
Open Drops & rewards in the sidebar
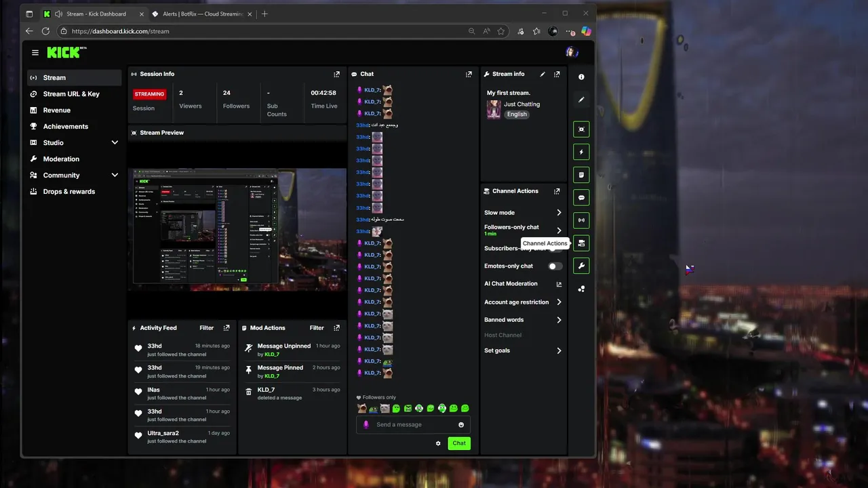click(x=75, y=192)
